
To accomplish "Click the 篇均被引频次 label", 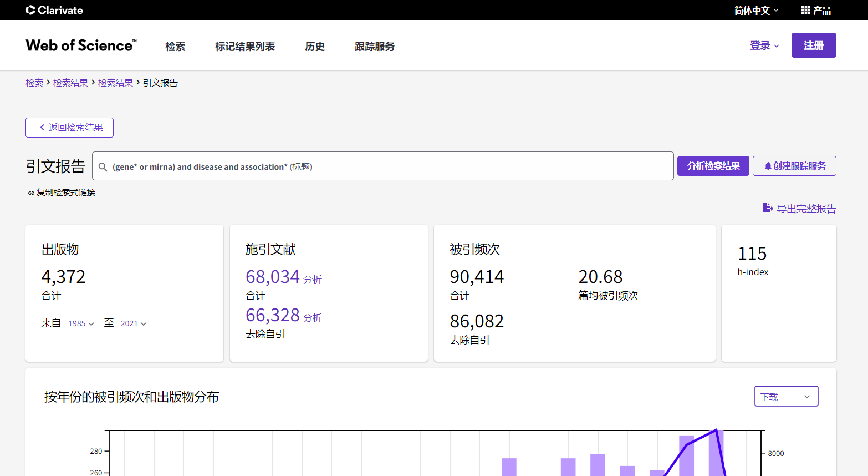I will point(608,296).
